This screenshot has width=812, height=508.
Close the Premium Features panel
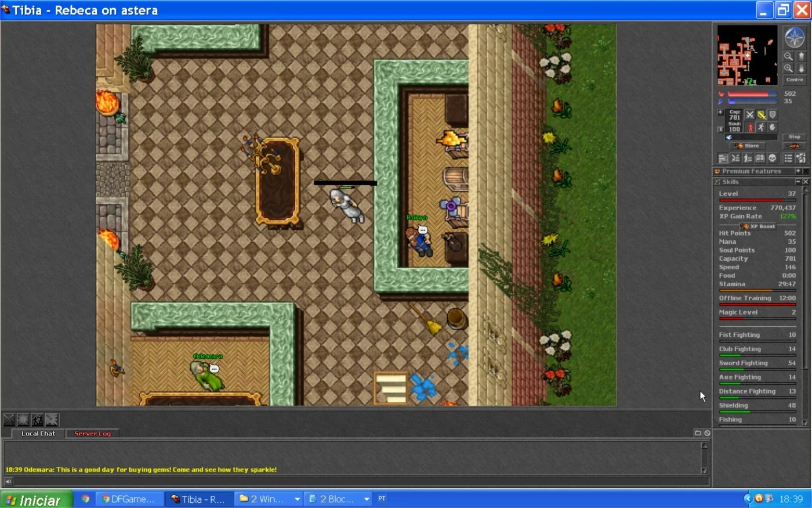[x=806, y=171]
